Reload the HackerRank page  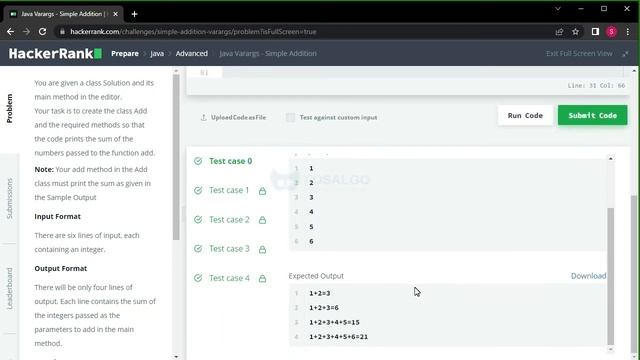coord(42,31)
